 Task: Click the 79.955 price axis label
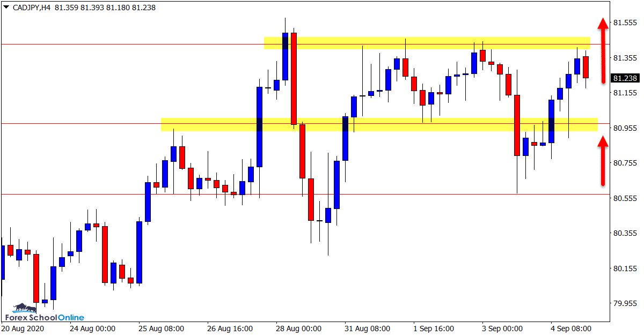point(625,303)
